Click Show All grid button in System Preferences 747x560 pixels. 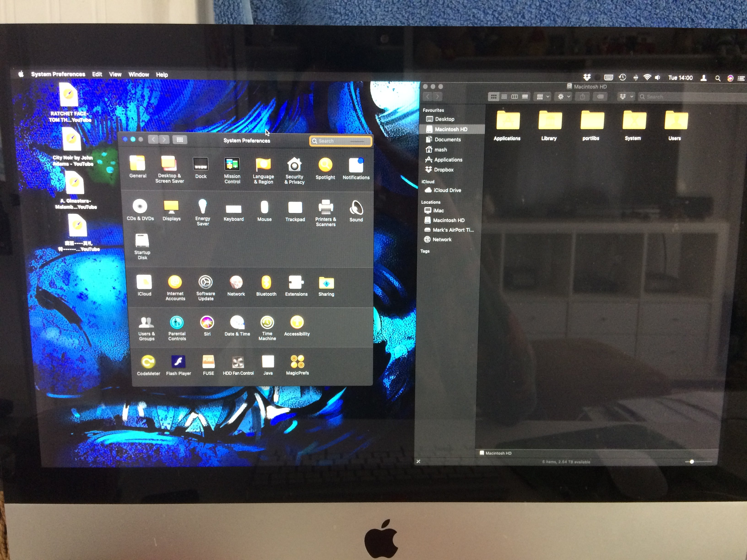coord(180,140)
